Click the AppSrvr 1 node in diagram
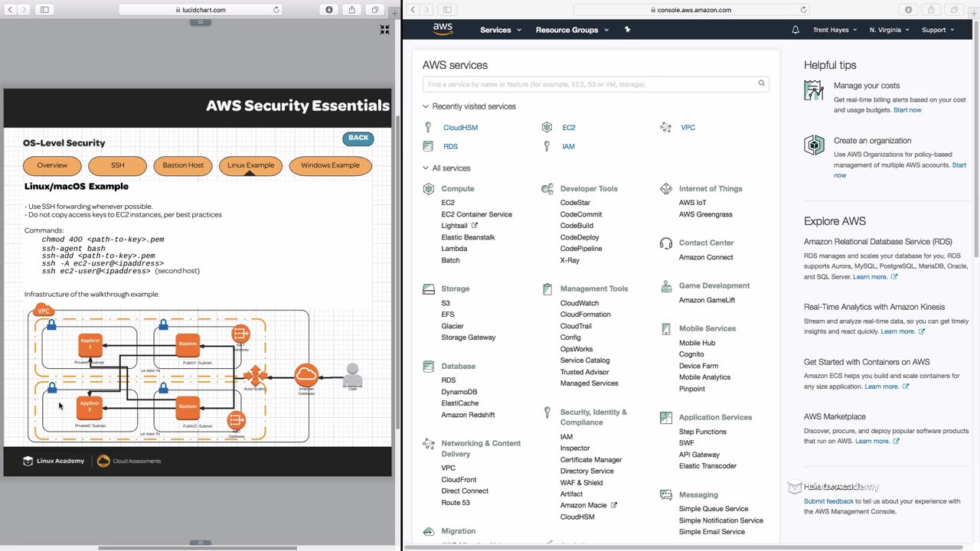 click(90, 345)
